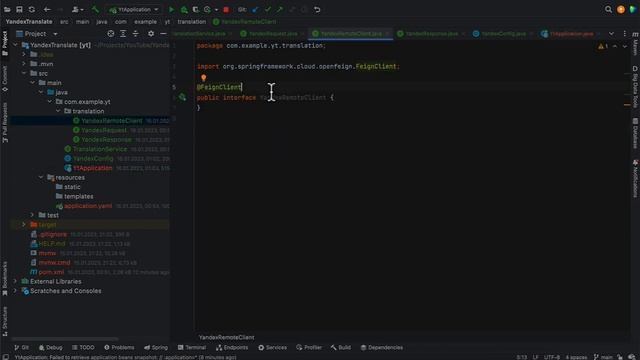Open the Dependencies tool window
Screen dimensions: 640x360
(382, 347)
